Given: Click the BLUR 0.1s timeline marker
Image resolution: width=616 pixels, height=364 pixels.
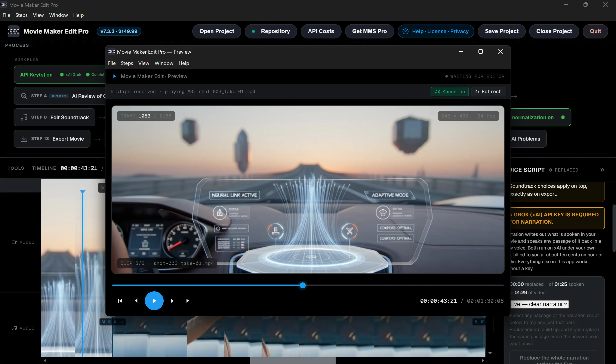Looking at the screenshot, I should 113,322.
